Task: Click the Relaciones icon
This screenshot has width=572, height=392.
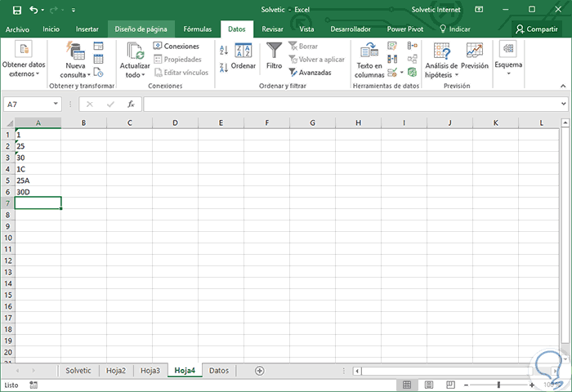Action: point(412,59)
